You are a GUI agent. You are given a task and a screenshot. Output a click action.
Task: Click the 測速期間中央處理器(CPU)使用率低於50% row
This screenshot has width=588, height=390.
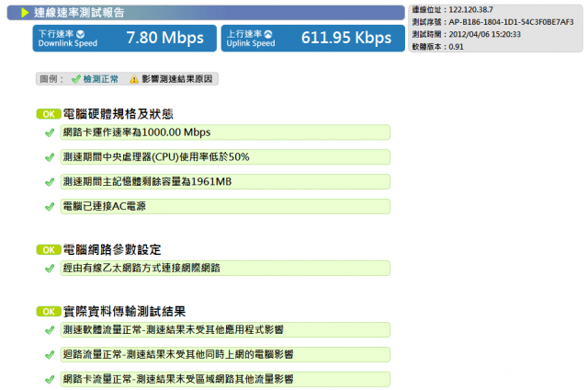point(225,157)
